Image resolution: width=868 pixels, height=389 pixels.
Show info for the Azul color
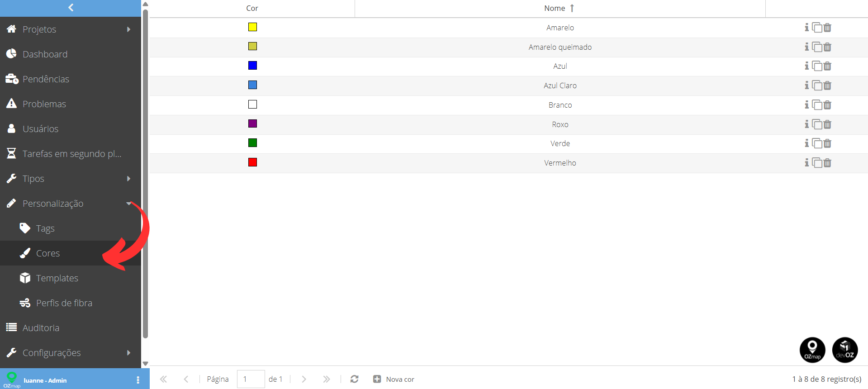coord(806,66)
